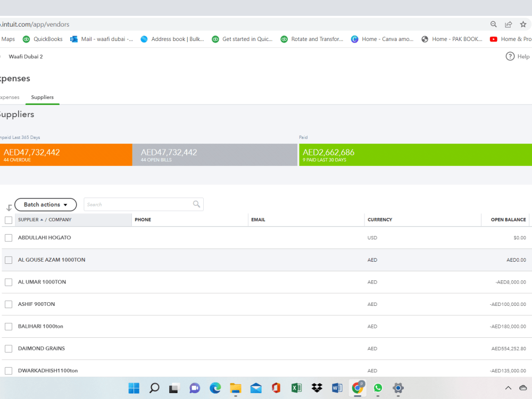Open the Home - PAK BOOK bookmark
This screenshot has width=532, height=399.
click(452, 39)
